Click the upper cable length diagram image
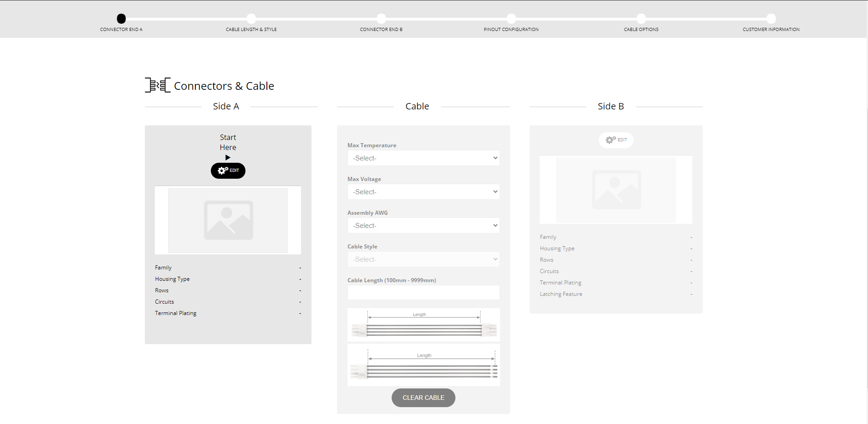The width and height of the screenshot is (868, 424). click(x=423, y=325)
